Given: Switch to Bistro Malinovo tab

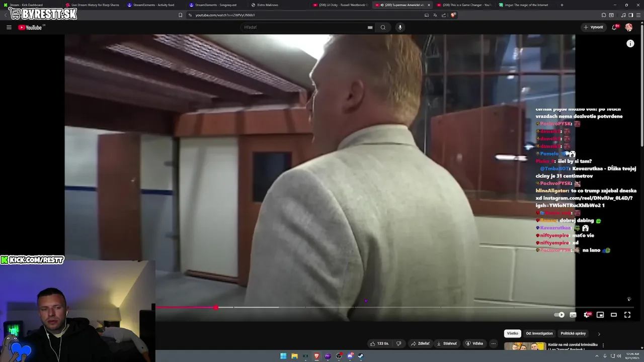Looking at the screenshot, I should point(278,5).
